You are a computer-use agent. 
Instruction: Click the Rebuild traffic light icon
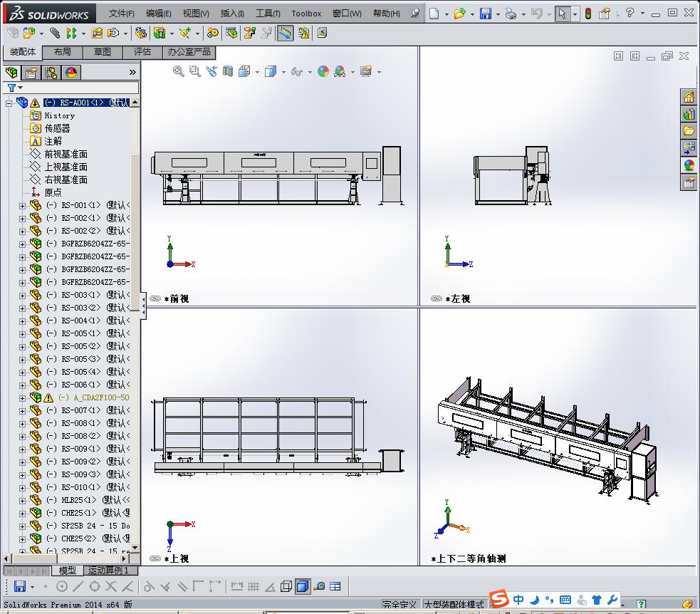[x=588, y=14]
